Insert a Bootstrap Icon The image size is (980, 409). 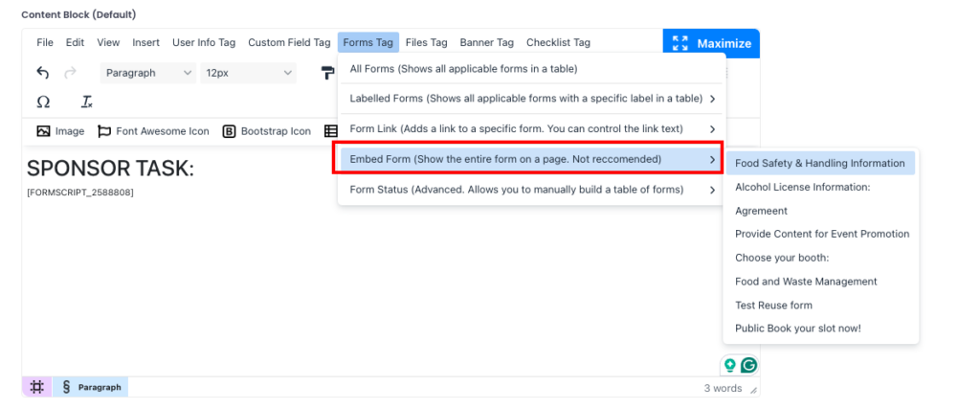tap(267, 131)
